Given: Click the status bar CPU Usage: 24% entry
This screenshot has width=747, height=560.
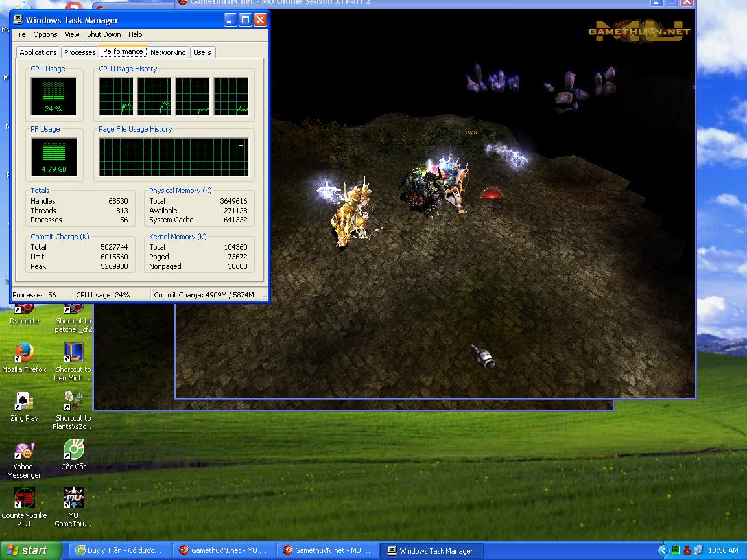Looking at the screenshot, I should point(103,295).
